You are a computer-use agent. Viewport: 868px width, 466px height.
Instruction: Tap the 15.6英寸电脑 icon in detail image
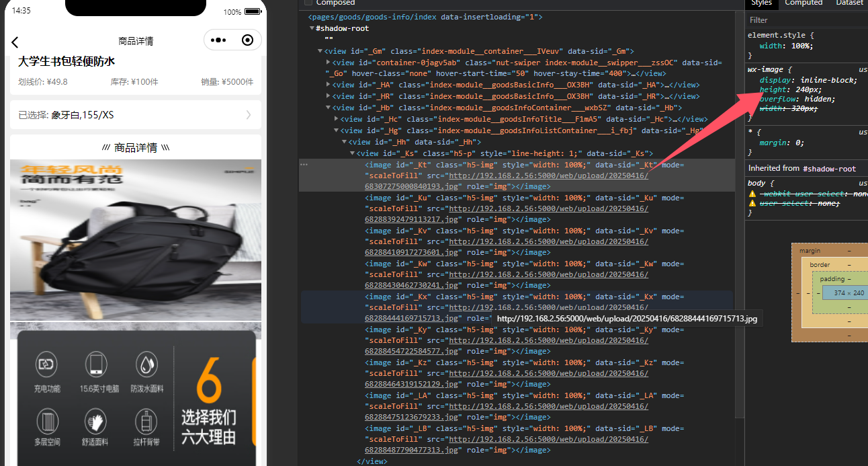[96, 364]
